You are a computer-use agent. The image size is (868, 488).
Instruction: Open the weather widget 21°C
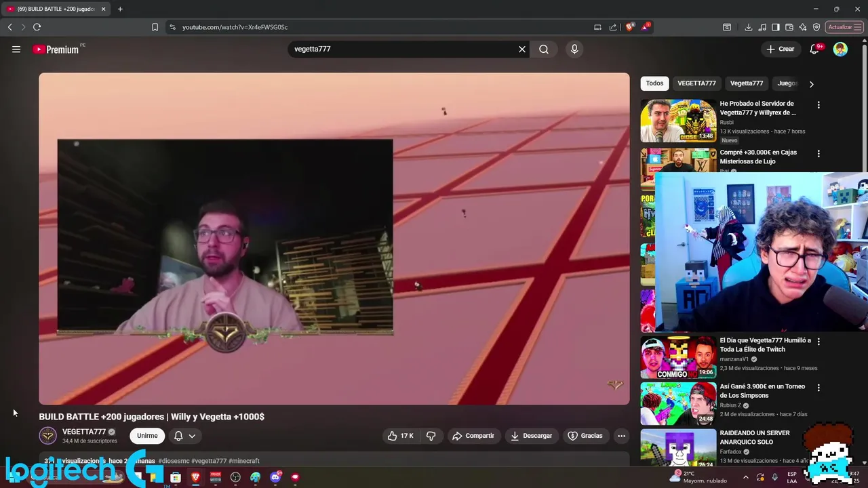697,477
